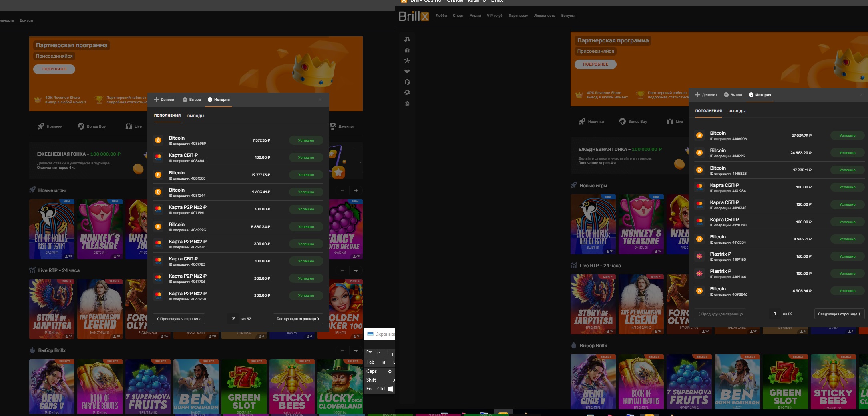Go to Предыдущая страница in left window
Viewport: 868px width, 416px height.
pyautogui.click(x=179, y=319)
